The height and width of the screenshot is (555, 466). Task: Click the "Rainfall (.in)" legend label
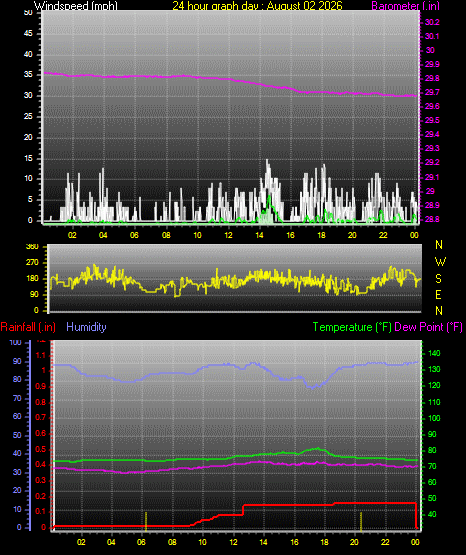tap(28, 327)
